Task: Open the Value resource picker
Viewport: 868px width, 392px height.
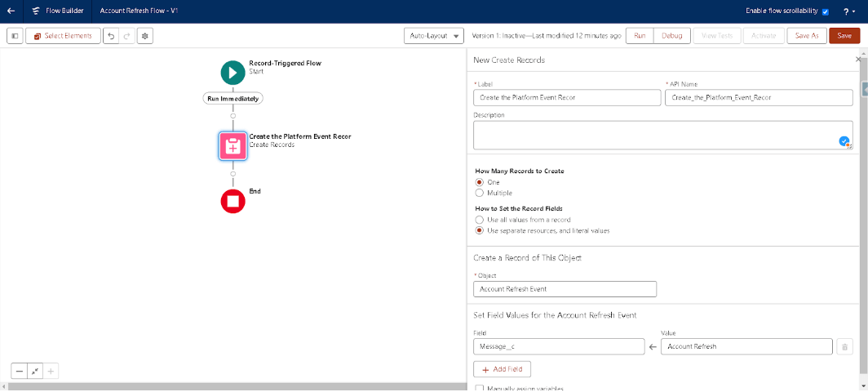Action: [746, 346]
